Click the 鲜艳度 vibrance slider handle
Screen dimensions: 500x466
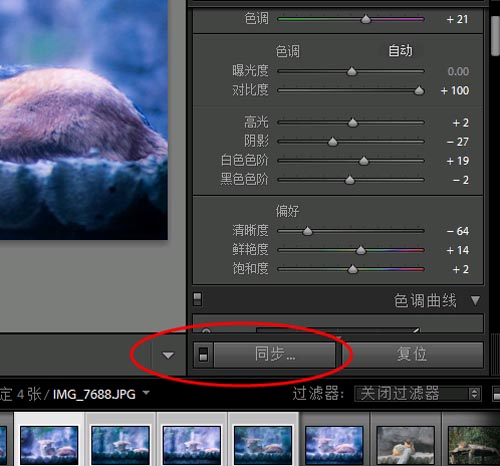click(x=360, y=250)
